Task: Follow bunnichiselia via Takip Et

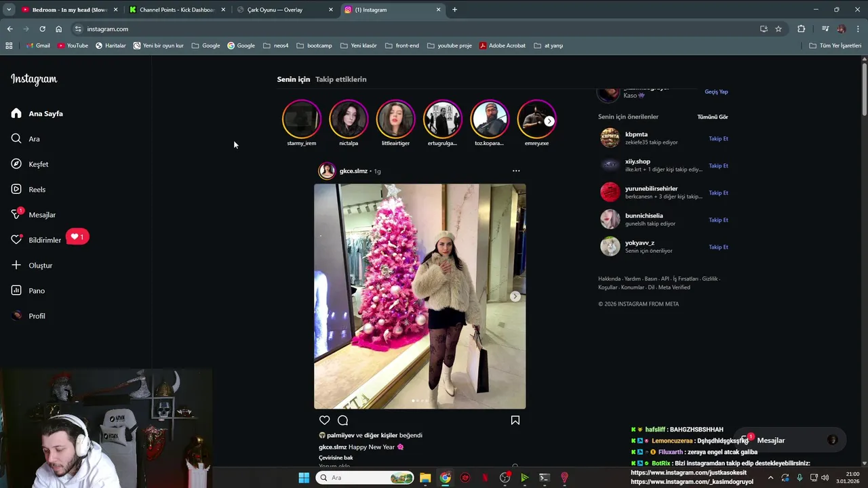Action: click(718, 220)
